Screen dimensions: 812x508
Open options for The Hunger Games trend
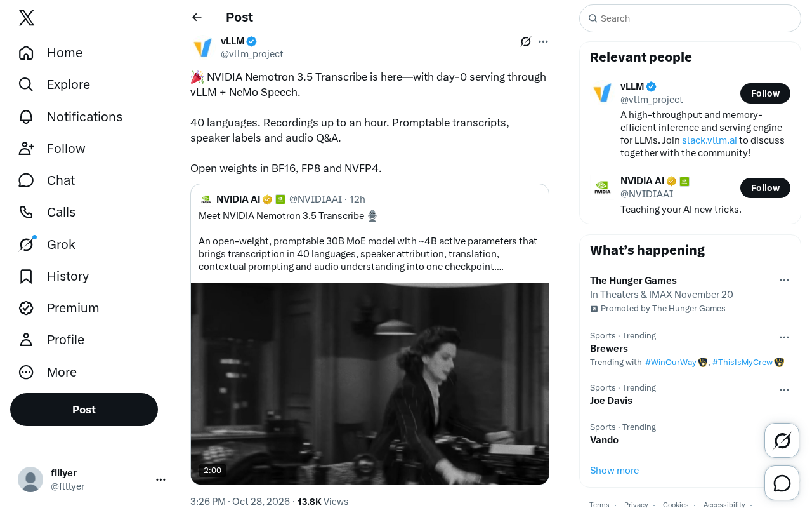click(784, 281)
